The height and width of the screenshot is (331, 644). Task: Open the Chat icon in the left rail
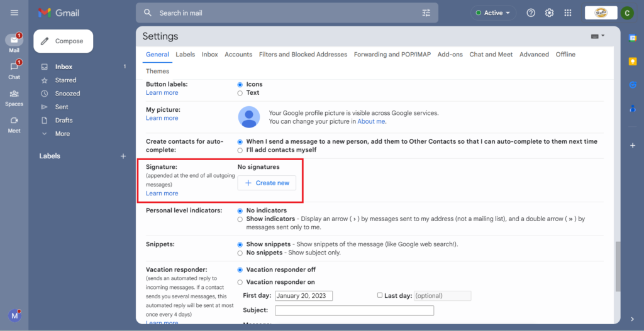pyautogui.click(x=14, y=67)
